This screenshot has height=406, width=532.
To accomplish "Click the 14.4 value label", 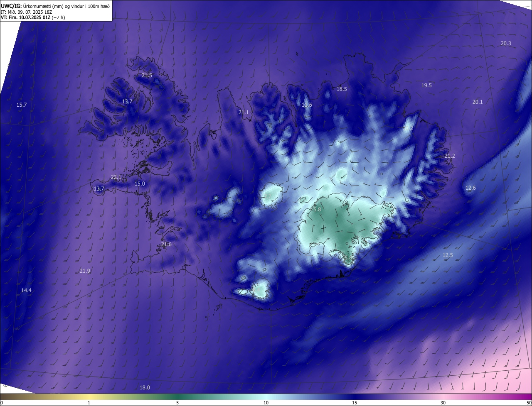I will [26, 291].
